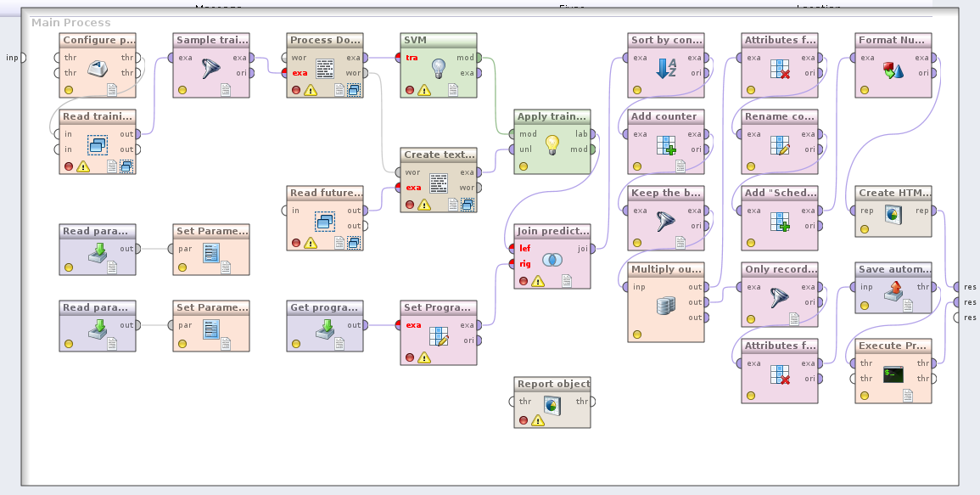
Task: Click the terminal icon in Execute Program operator
Action: [x=893, y=374]
